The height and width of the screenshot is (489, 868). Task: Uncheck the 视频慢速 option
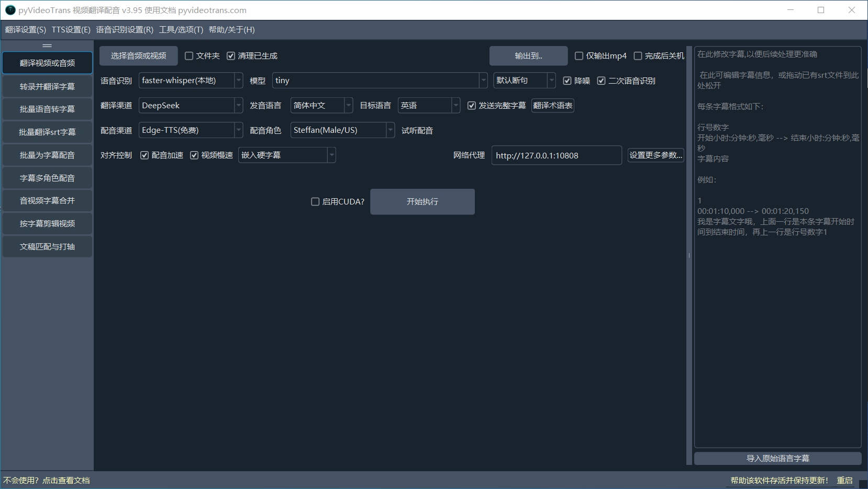tap(194, 155)
